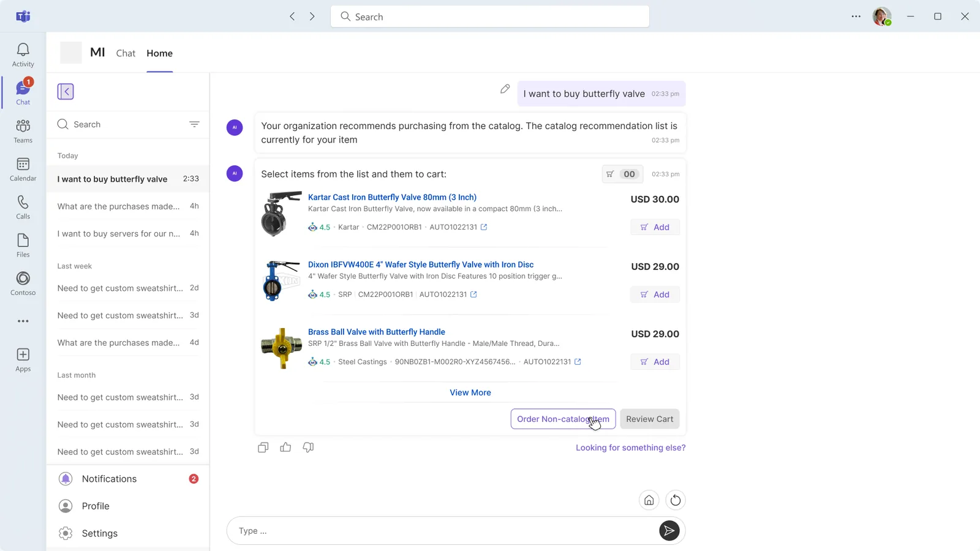Open the top-right more options ellipsis
The height and width of the screenshot is (551, 980).
[856, 17]
